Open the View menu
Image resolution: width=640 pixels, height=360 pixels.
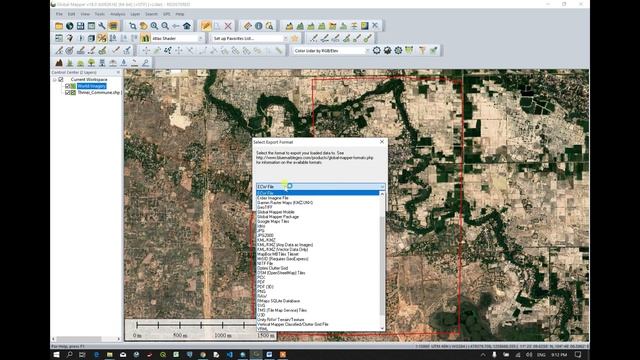(x=85, y=14)
